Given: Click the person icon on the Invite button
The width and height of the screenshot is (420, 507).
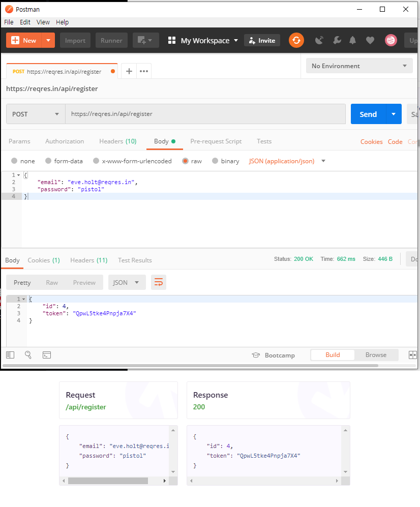Looking at the screenshot, I should pyautogui.click(x=252, y=41).
